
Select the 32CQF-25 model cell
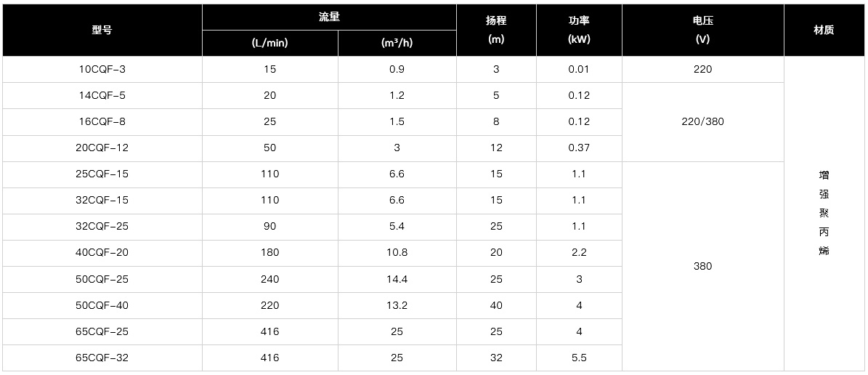[x=102, y=227]
